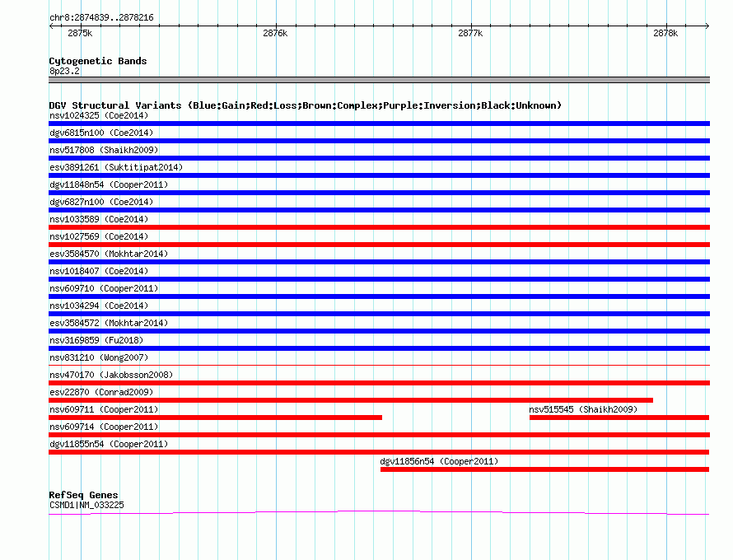Click the chr8:2874839..2878216 coordinates text
The height and width of the screenshot is (560, 733).
pos(101,18)
